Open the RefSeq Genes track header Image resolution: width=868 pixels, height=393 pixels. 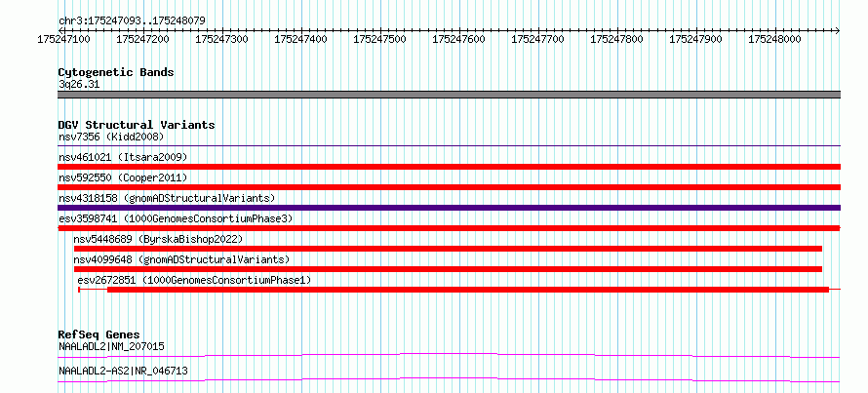pos(99,334)
